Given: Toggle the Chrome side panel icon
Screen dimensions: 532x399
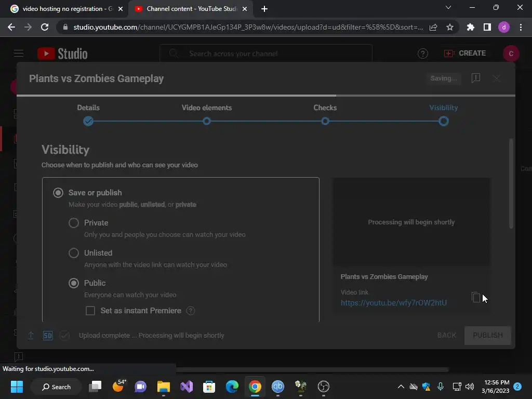Looking at the screenshot, I should (487, 27).
